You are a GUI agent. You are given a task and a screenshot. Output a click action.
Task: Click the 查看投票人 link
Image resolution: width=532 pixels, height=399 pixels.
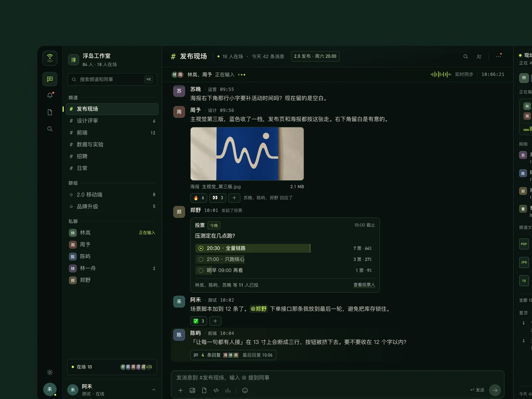pyautogui.click(x=364, y=285)
